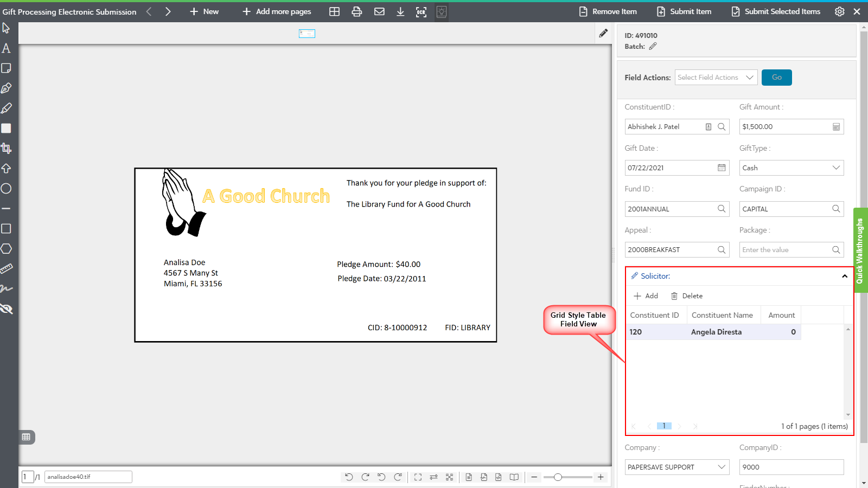Toggle the hide/redaction eye tool
Viewport: 868px width, 488px height.
coord(7,309)
